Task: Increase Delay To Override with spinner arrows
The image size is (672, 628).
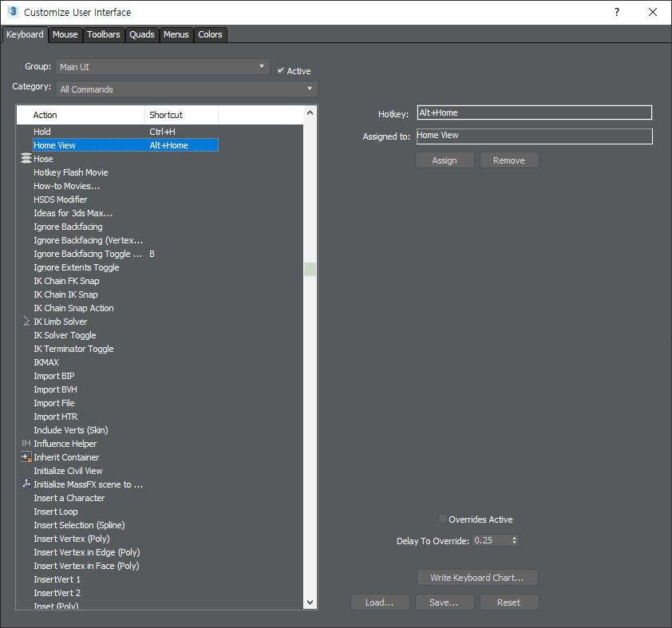Action: click(514, 538)
